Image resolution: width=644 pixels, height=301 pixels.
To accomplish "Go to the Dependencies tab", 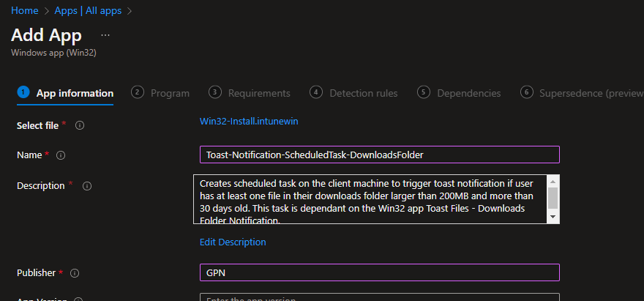I will 468,93.
